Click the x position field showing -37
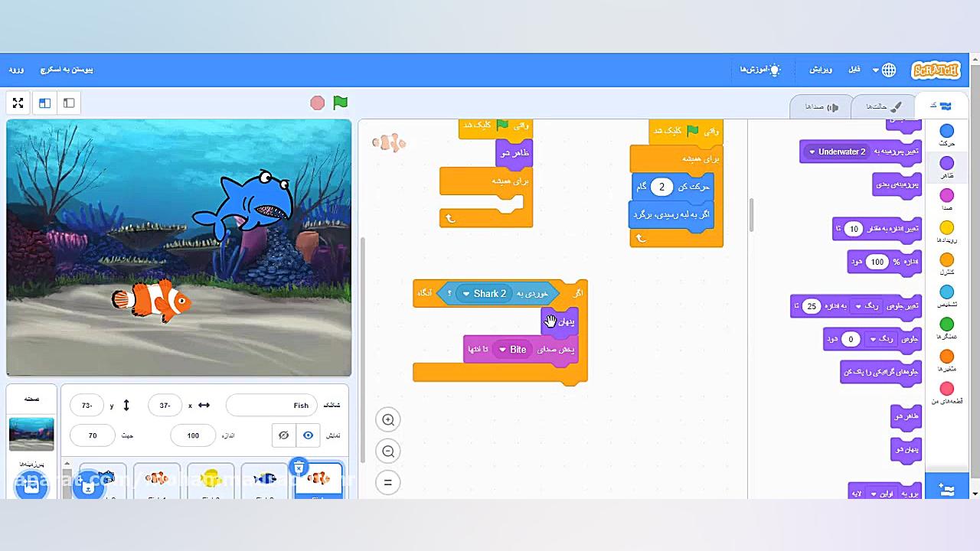 point(164,406)
